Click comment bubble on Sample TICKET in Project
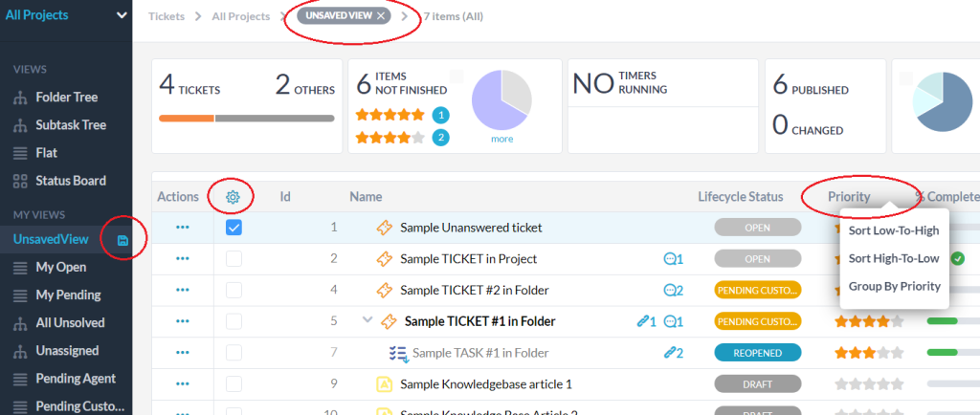 click(674, 259)
